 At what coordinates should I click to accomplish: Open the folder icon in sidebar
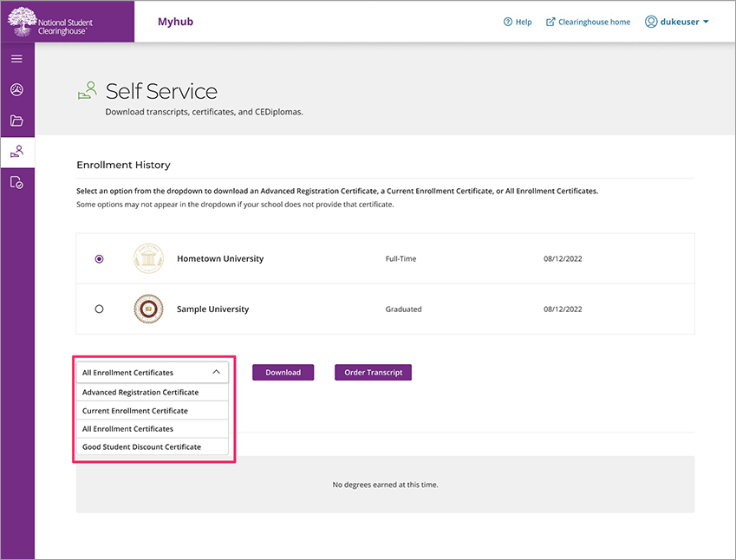tap(16, 120)
